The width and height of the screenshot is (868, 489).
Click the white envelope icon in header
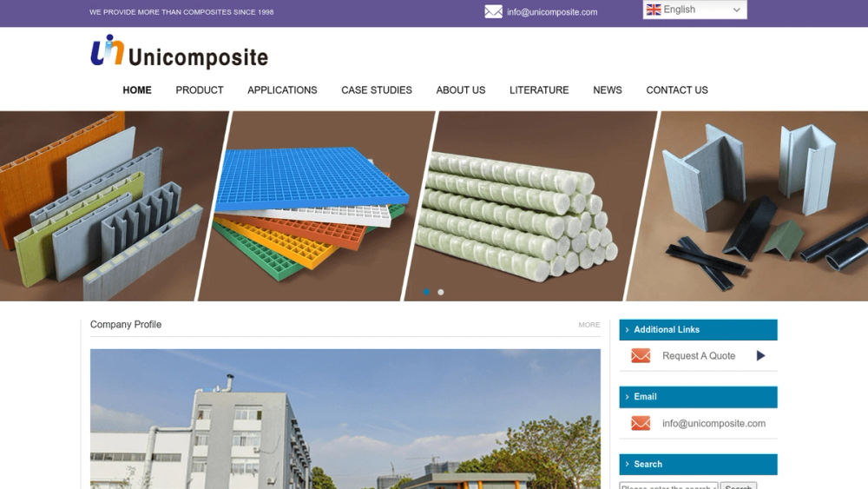pos(493,11)
